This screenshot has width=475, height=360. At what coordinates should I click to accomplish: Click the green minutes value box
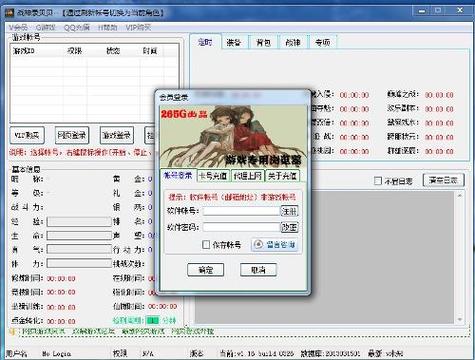pyautogui.click(x=153, y=320)
